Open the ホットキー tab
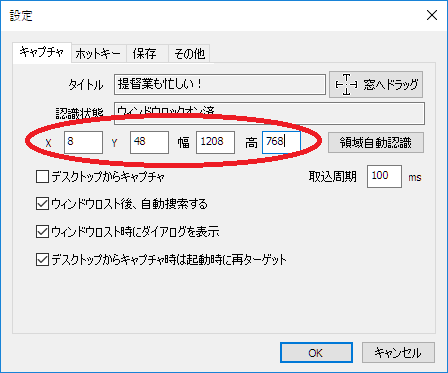The image size is (448, 373). tap(98, 54)
